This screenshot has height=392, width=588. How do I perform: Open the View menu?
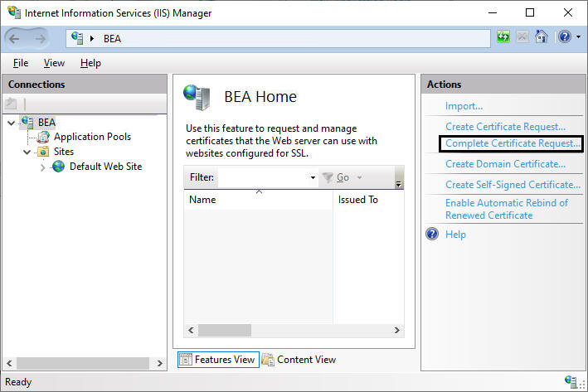tap(54, 63)
